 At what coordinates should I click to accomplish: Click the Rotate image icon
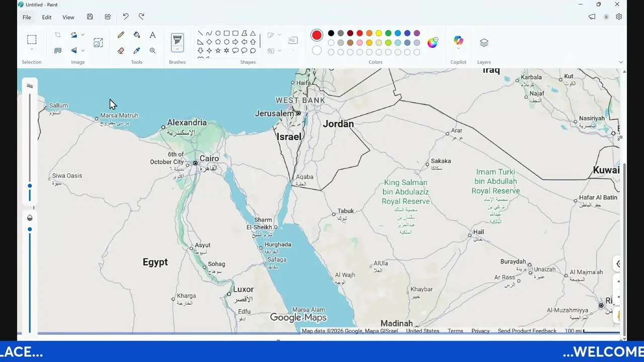pyautogui.click(x=74, y=35)
